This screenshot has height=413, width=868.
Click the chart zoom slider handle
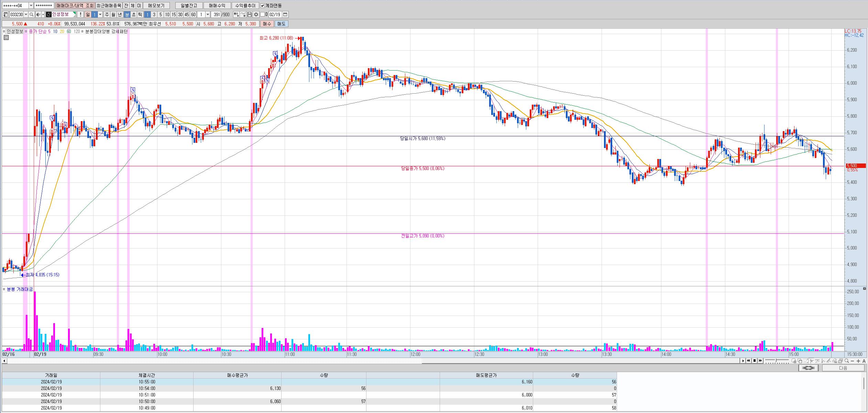pos(776,361)
